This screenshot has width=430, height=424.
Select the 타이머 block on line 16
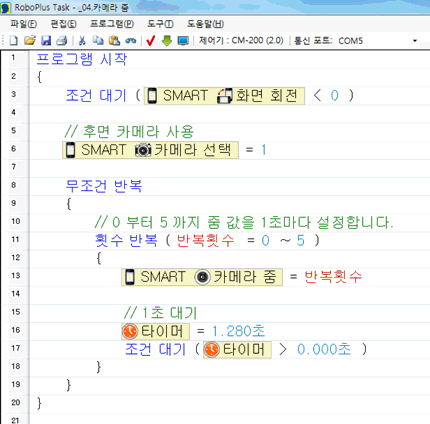coord(155,331)
